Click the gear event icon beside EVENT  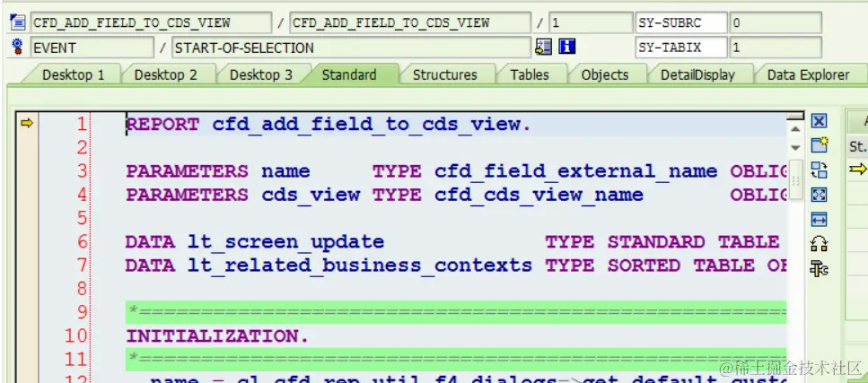(x=17, y=47)
